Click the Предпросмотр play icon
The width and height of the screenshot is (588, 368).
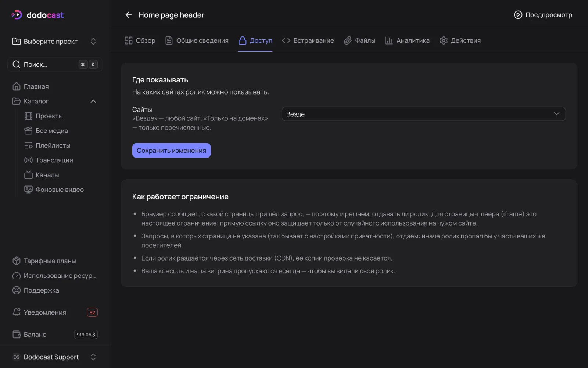(518, 15)
